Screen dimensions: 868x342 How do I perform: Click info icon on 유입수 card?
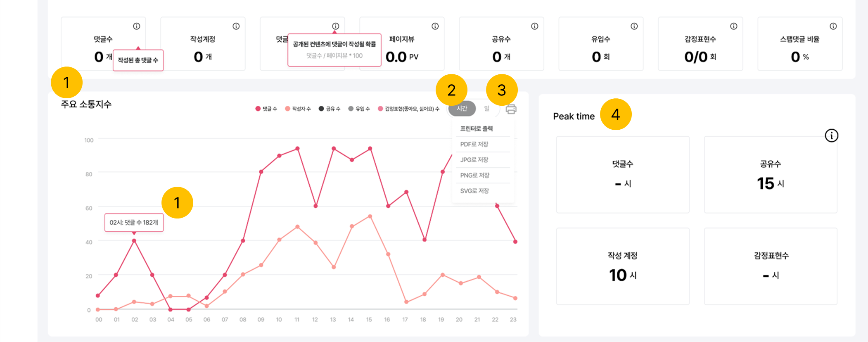[x=634, y=26]
